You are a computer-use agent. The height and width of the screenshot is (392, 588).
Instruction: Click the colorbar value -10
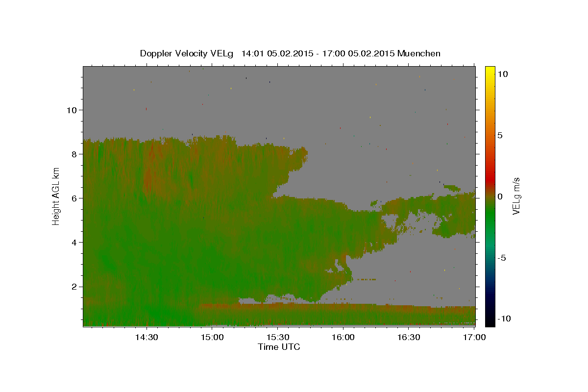tap(504, 318)
